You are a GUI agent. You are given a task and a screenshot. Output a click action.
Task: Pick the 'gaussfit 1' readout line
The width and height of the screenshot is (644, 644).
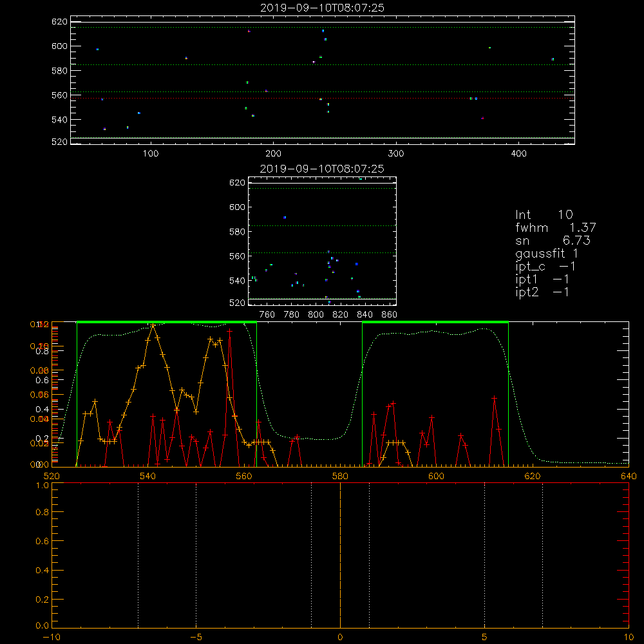[x=547, y=253]
